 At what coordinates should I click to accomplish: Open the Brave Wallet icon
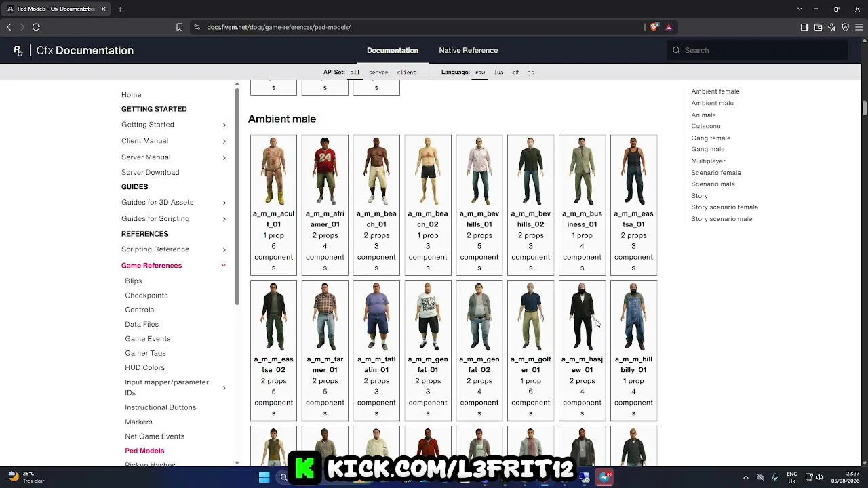tap(818, 27)
